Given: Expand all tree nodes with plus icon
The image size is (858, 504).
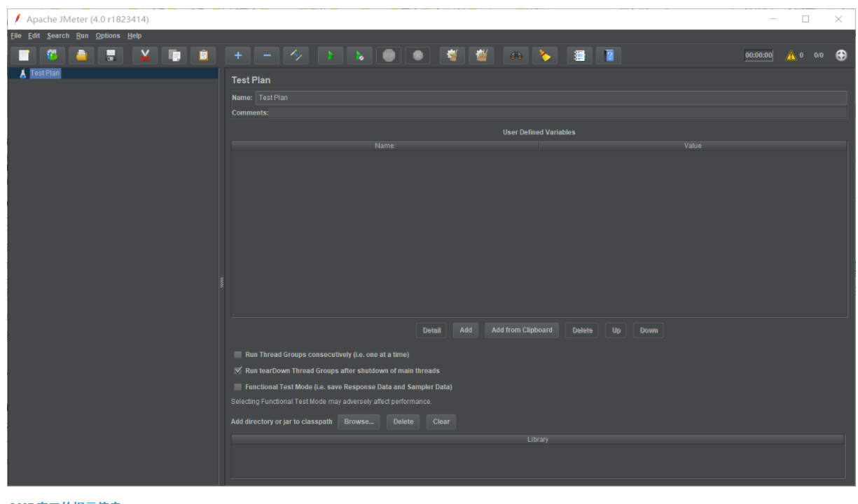Looking at the screenshot, I should (x=238, y=55).
